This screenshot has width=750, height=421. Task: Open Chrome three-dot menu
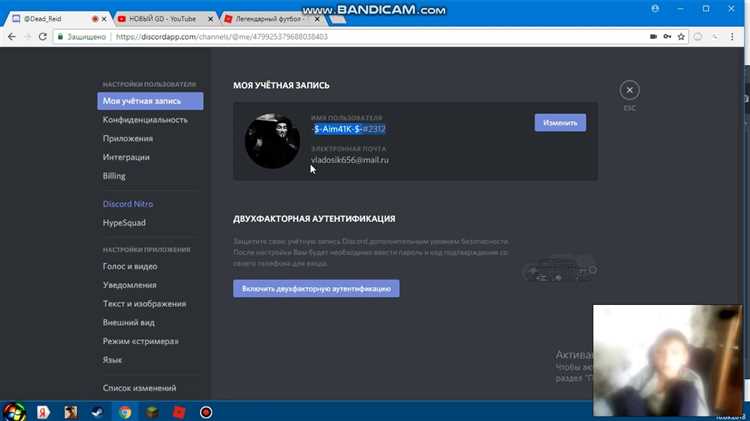point(732,37)
